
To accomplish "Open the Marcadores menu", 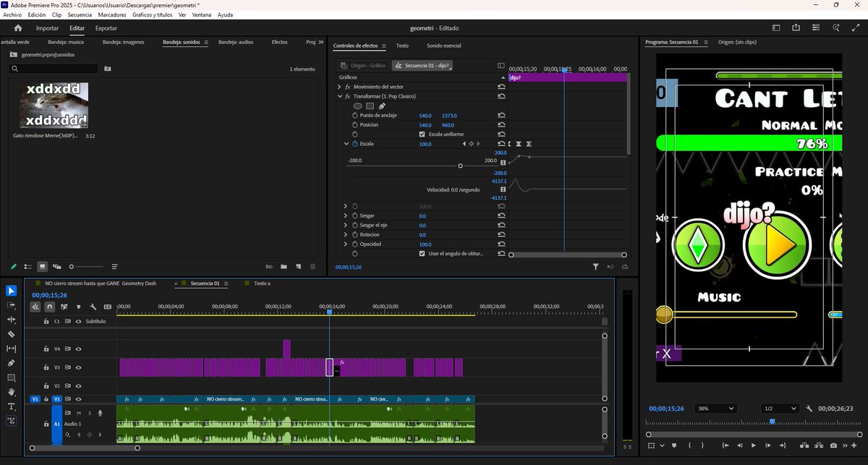I will click(112, 14).
